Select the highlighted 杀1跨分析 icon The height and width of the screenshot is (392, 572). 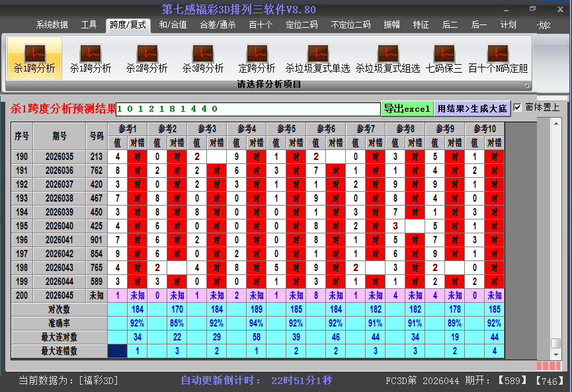[x=34, y=59]
